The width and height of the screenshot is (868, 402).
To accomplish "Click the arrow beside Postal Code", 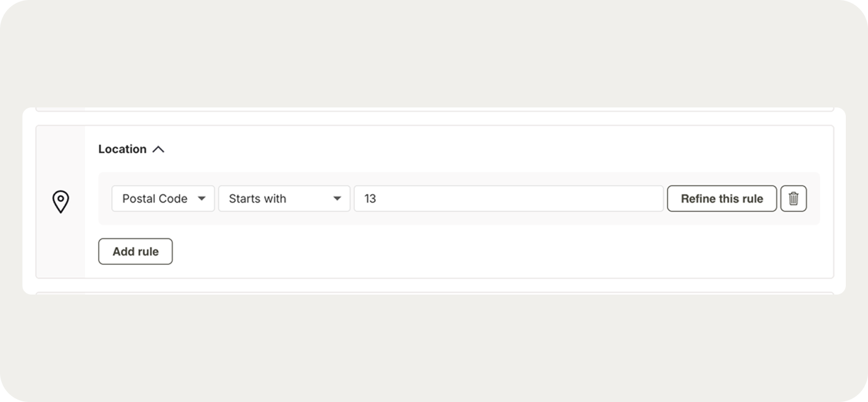I will 201,199.
